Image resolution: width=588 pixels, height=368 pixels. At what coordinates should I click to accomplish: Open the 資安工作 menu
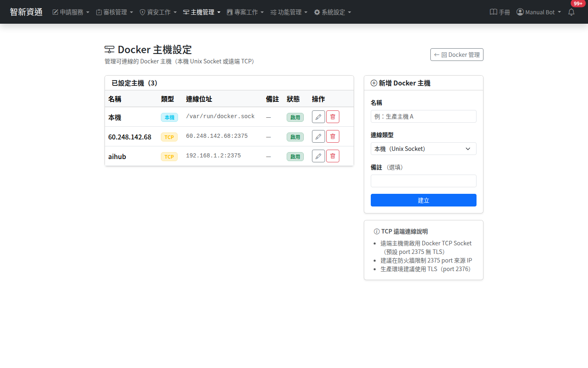[158, 12]
